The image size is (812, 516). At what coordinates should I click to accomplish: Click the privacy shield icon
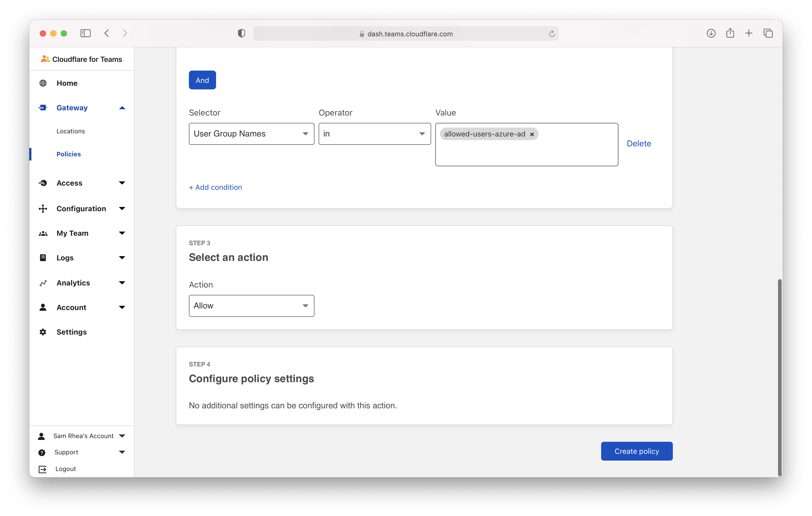click(x=241, y=33)
